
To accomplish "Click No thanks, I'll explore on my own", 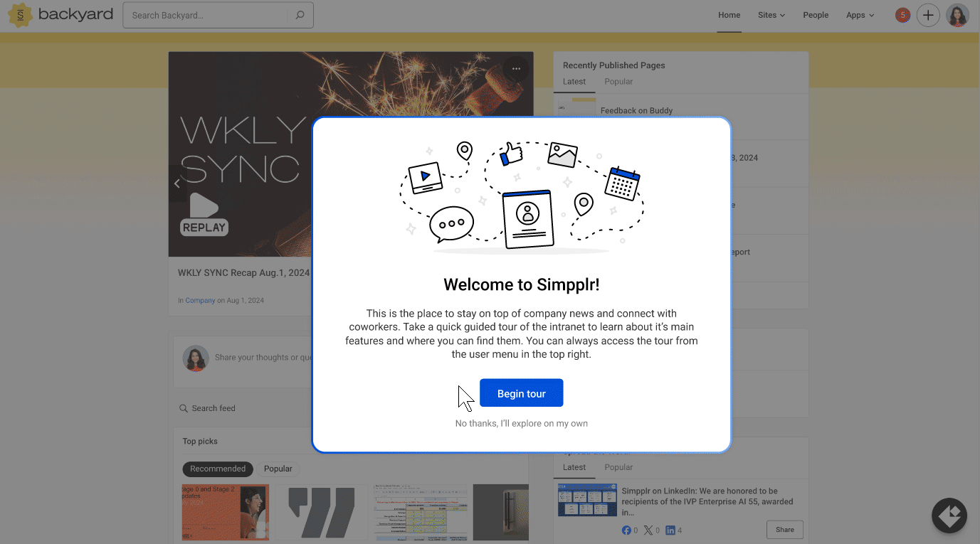I will [522, 423].
